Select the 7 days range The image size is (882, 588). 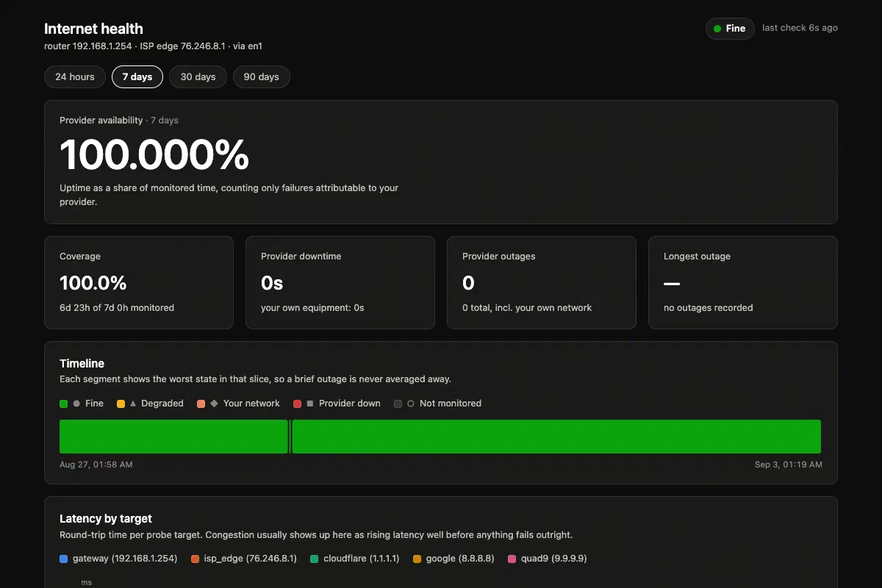137,76
